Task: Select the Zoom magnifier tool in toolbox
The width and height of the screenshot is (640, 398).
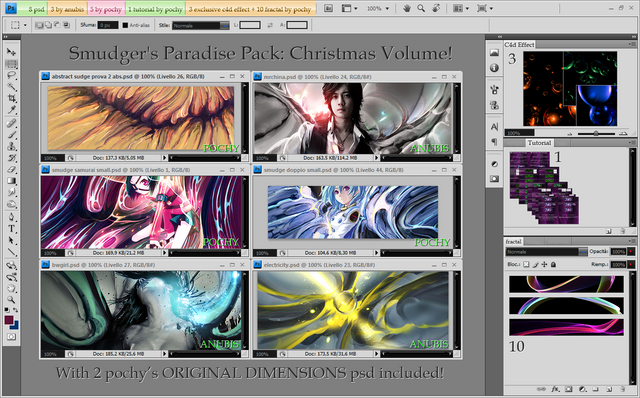Action: pos(11,300)
